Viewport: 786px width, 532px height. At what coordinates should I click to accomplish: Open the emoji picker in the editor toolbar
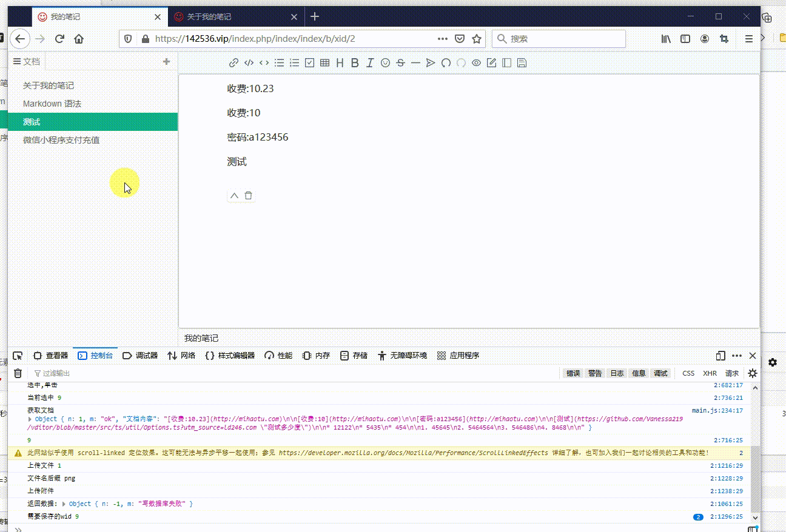pos(385,62)
